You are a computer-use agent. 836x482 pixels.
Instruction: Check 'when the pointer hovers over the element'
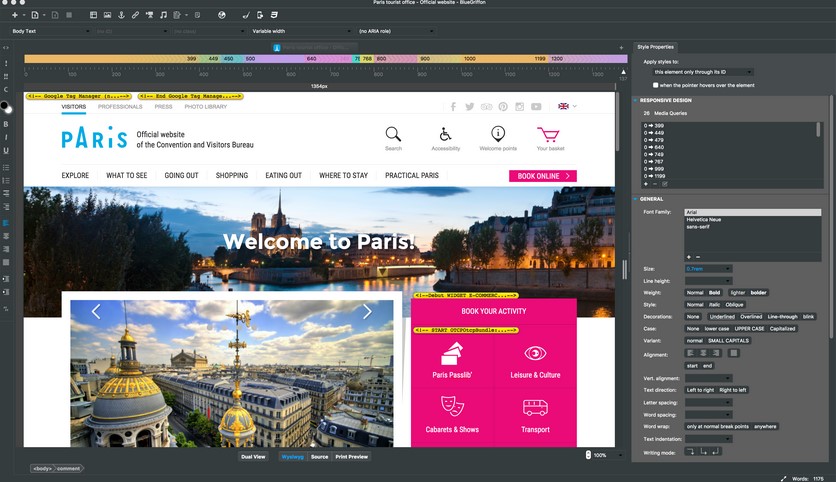(655, 85)
